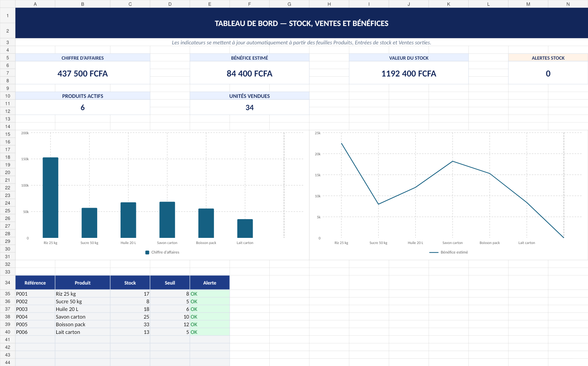The width and height of the screenshot is (588, 366).
Task: Click stock value 17 for Riz
Action: pos(130,294)
